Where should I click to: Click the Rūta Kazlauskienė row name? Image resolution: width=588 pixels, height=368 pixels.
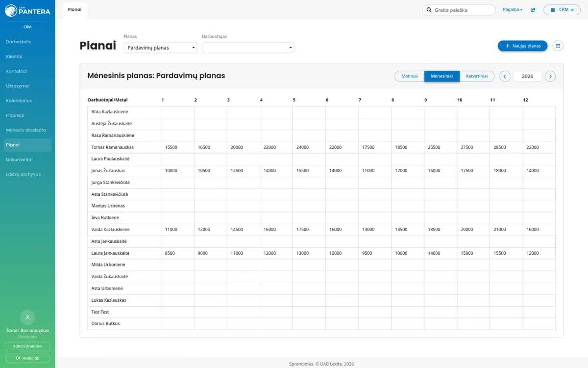pos(110,112)
